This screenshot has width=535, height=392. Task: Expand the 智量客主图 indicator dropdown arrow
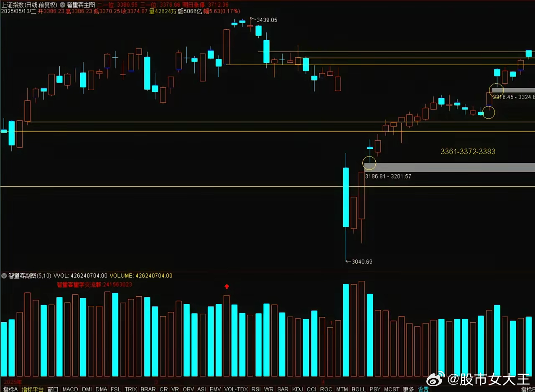(x=62, y=5)
